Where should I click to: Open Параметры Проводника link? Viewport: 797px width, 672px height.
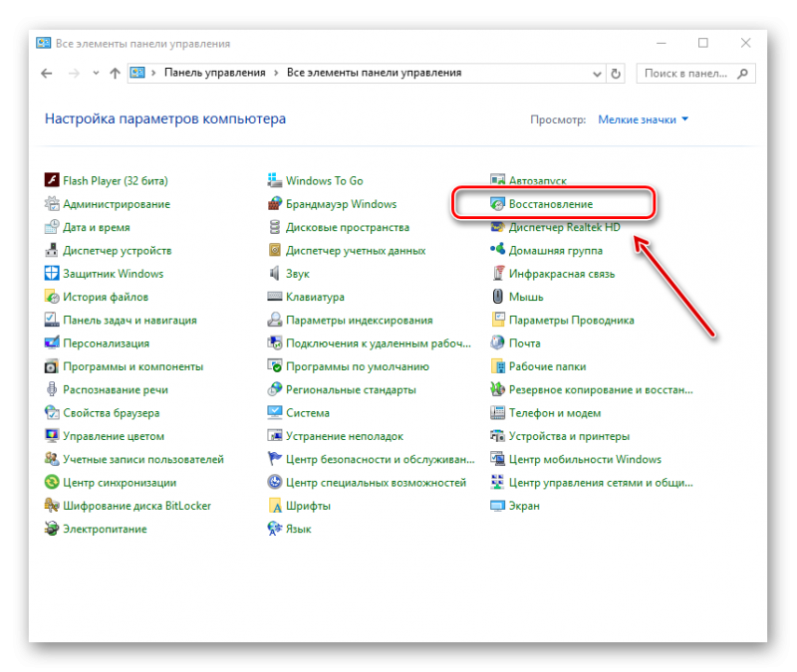coord(571,320)
